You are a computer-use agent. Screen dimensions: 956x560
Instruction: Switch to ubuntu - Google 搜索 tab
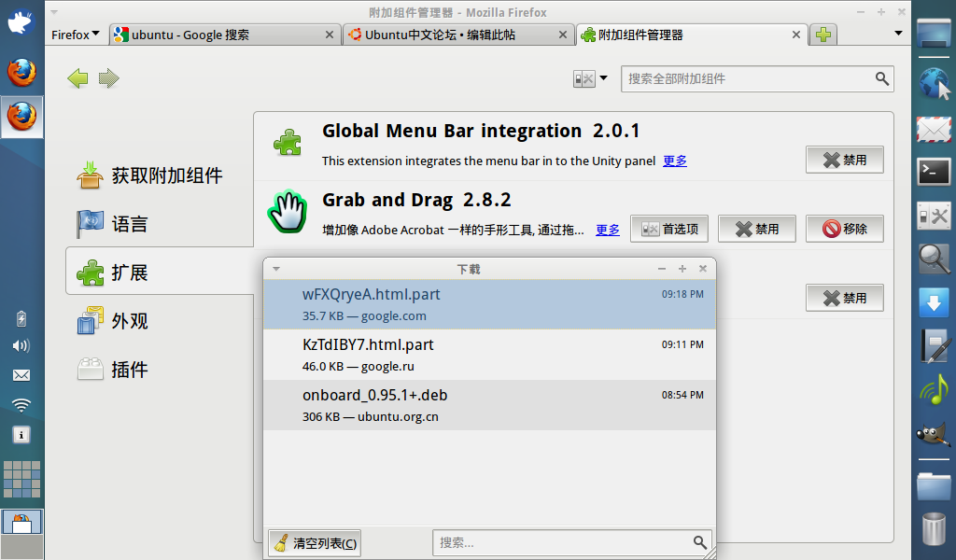[x=224, y=35]
